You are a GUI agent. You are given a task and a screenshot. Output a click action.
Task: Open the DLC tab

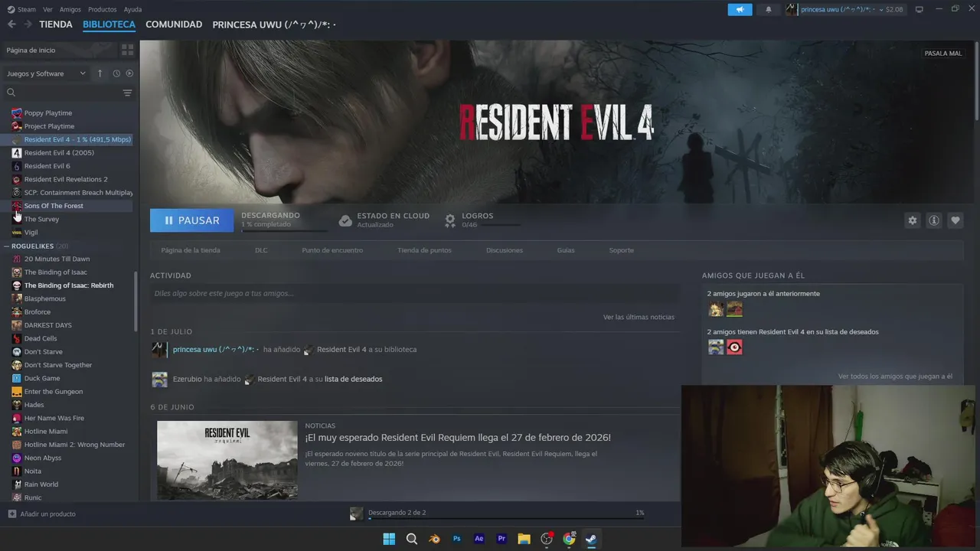pyautogui.click(x=261, y=250)
